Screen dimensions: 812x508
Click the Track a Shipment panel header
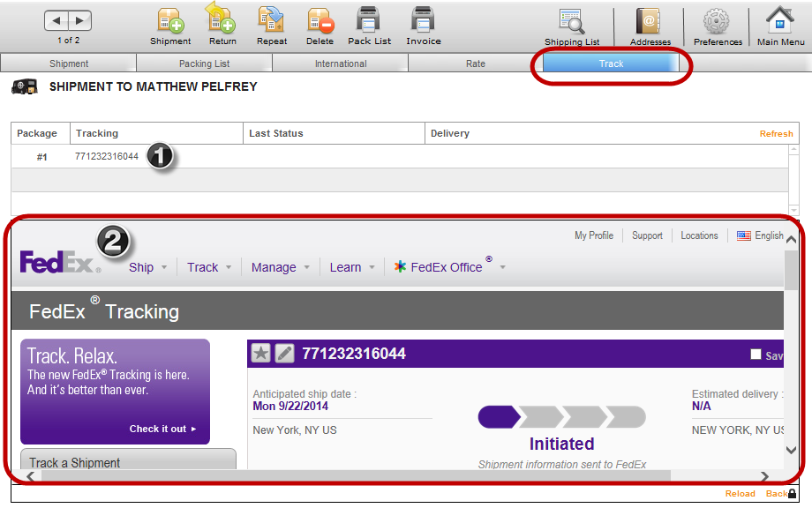click(129, 459)
